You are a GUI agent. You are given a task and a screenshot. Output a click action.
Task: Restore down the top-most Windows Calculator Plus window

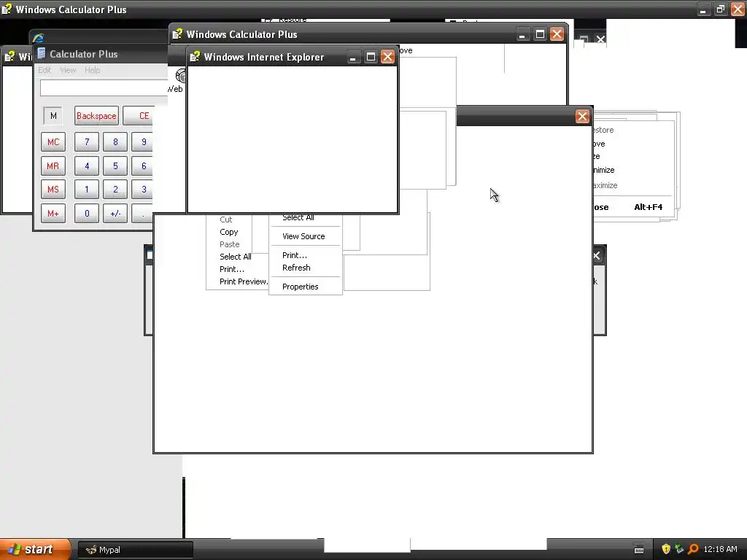click(720, 9)
